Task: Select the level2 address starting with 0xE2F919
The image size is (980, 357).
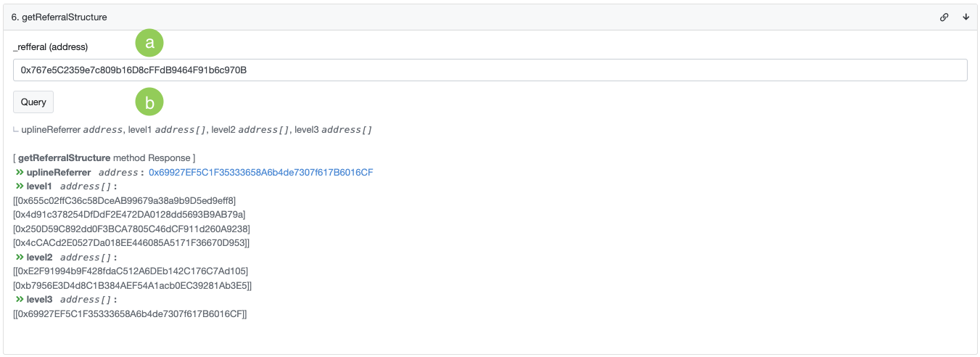Action: [133, 271]
